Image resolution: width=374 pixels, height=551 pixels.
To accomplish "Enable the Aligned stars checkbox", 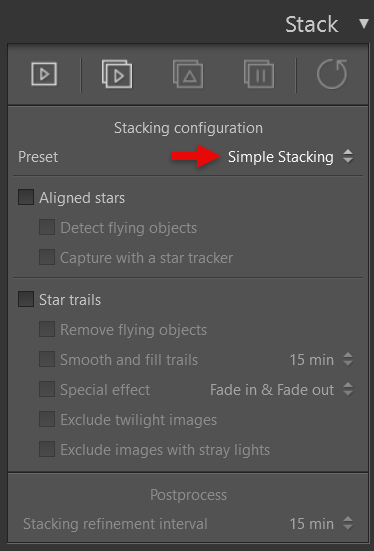I will 26,197.
